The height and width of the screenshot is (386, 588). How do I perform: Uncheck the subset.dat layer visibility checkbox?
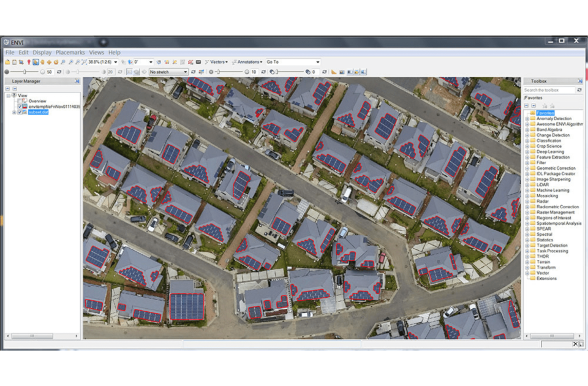[20, 112]
